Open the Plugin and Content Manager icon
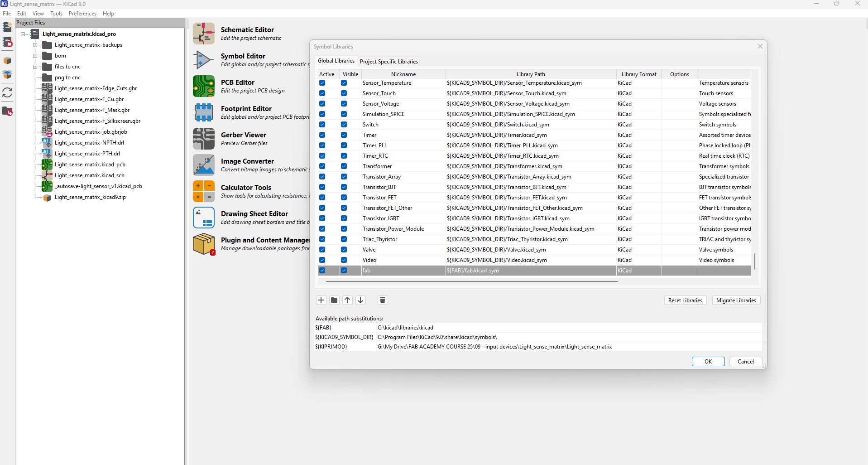 tap(204, 244)
